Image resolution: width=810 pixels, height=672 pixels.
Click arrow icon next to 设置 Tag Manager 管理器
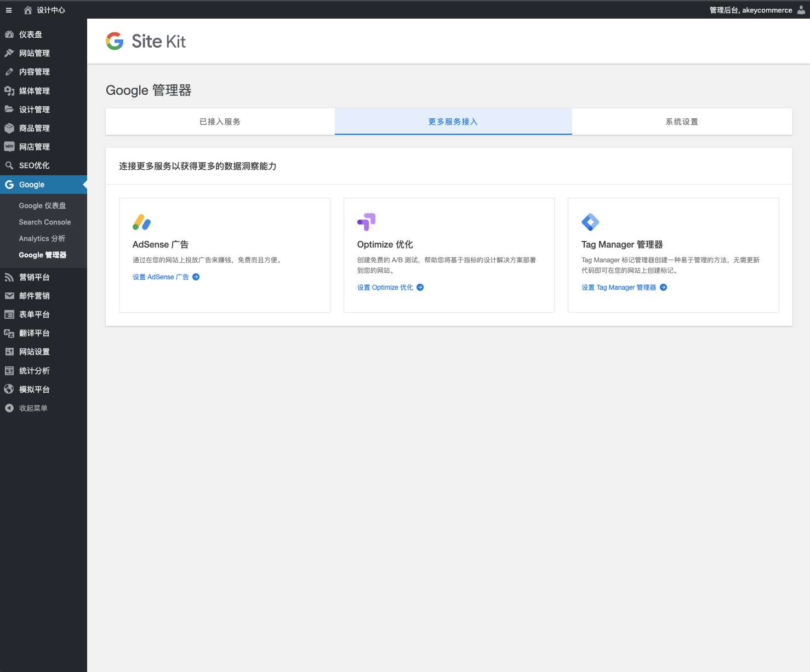(664, 288)
